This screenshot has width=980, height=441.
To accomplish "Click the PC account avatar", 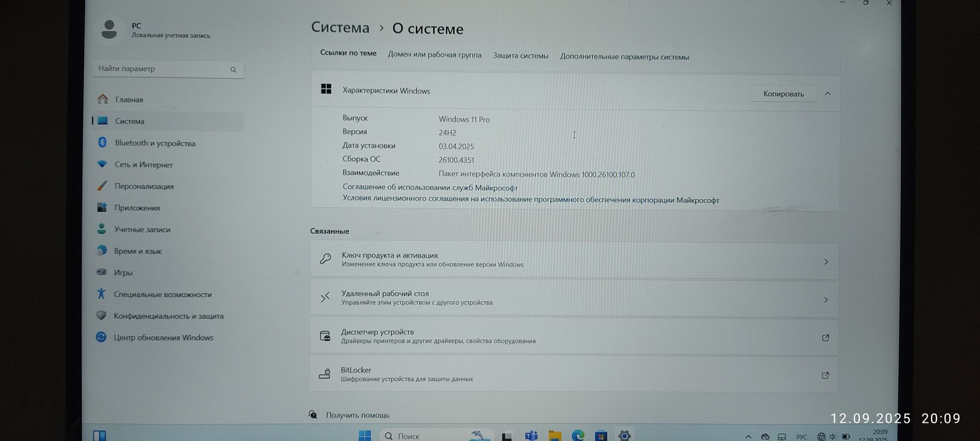I will tap(109, 29).
